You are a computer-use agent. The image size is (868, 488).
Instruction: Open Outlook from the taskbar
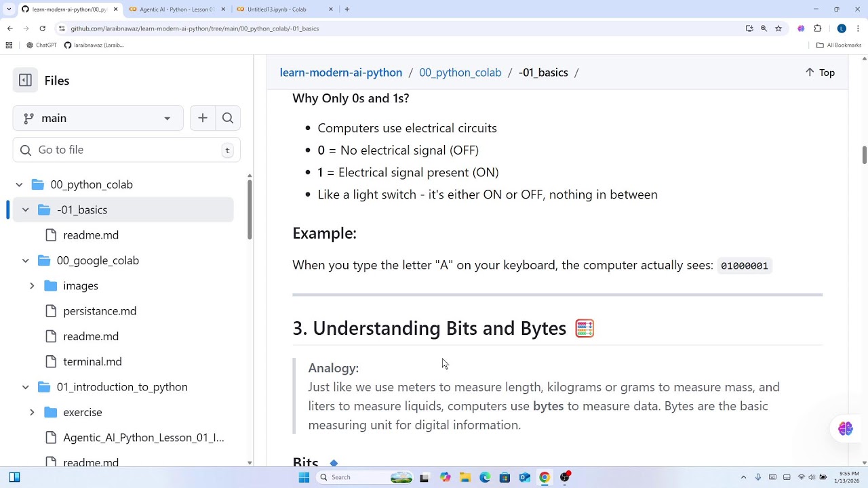coord(525,477)
